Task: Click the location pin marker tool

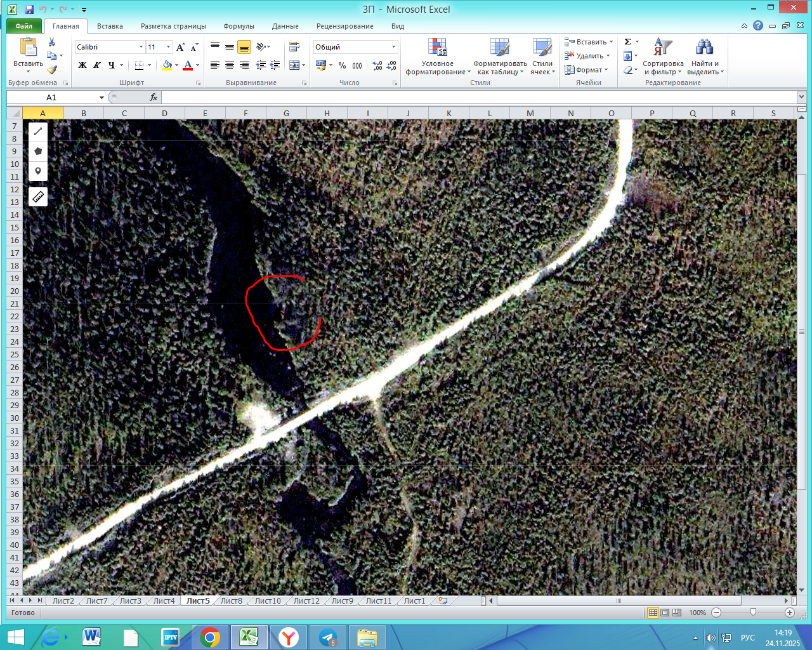Action: tap(38, 171)
